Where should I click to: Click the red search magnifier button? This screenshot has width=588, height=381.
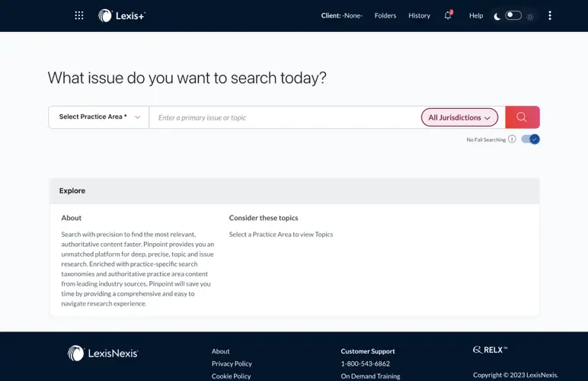click(x=522, y=117)
